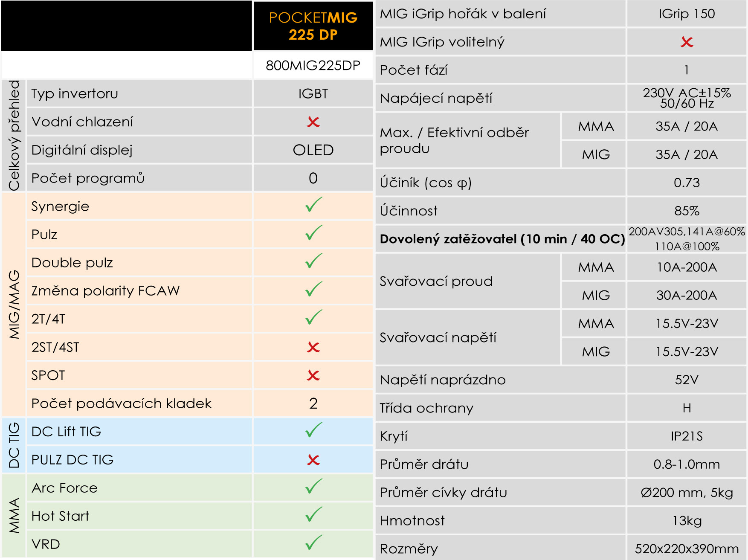This screenshot has height=560, width=748.
Task: Click the POCKETMIG 225 DP header
Action: click(x=313, y=26)
